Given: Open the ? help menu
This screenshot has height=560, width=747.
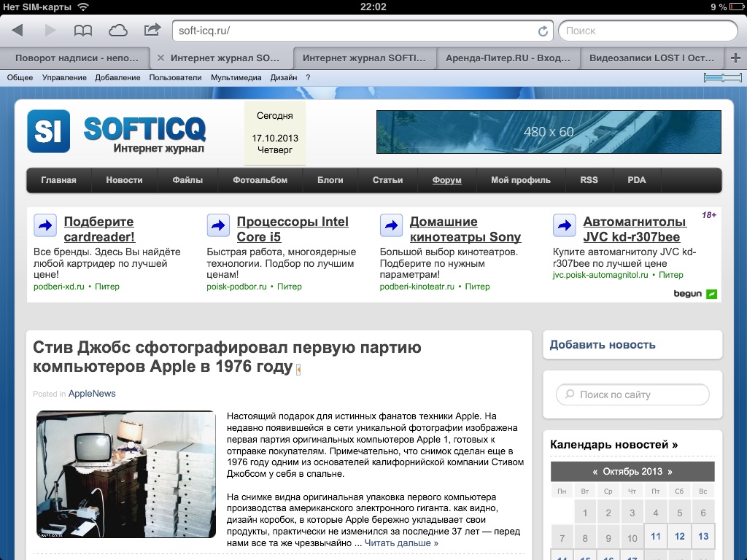Looking at the screenshot, I should click(x=309, y=77).
